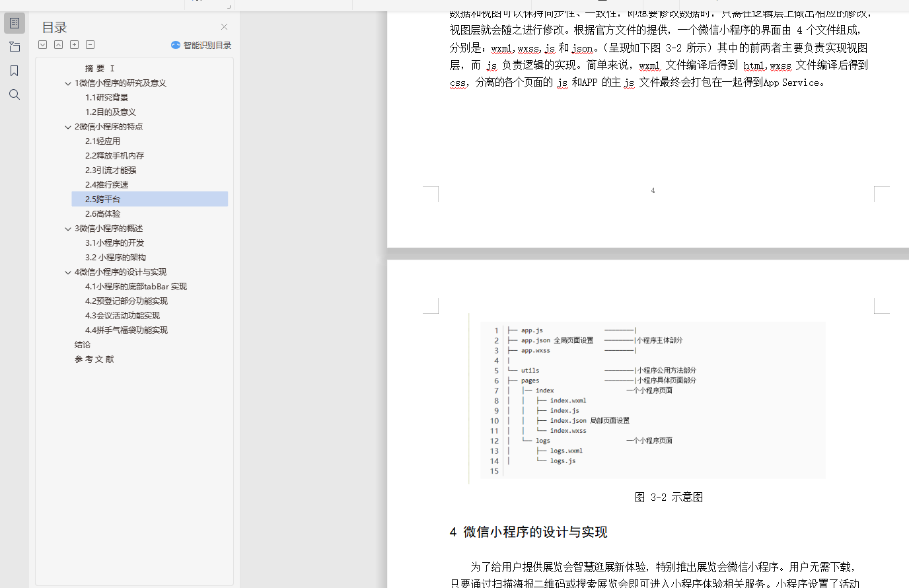The height and width of the screenshot is (588, 909).
Task: Jump to 4.4拼手气福袋功能实现
Action: point(126,330)
